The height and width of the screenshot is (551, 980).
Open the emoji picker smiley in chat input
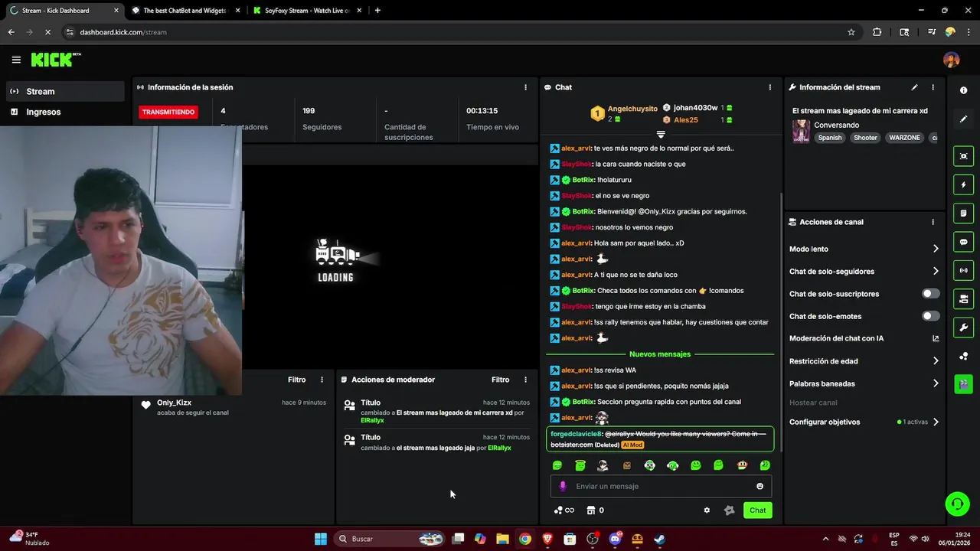click(x=759, y=486)
